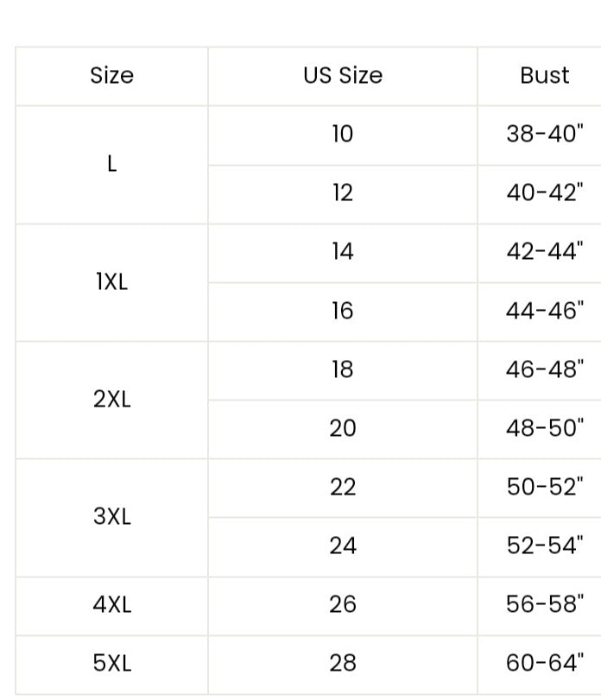Click US size 10 cell

(342, 135)
